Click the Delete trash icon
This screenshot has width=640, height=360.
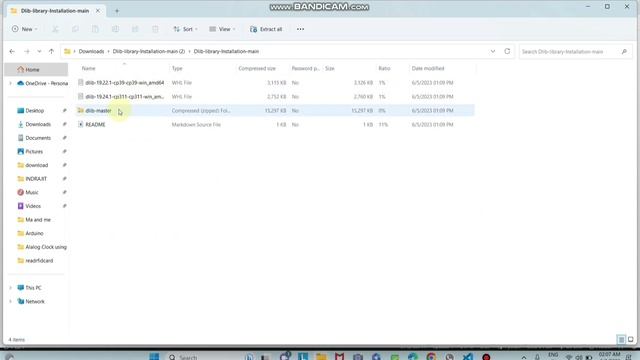point(155,29)
